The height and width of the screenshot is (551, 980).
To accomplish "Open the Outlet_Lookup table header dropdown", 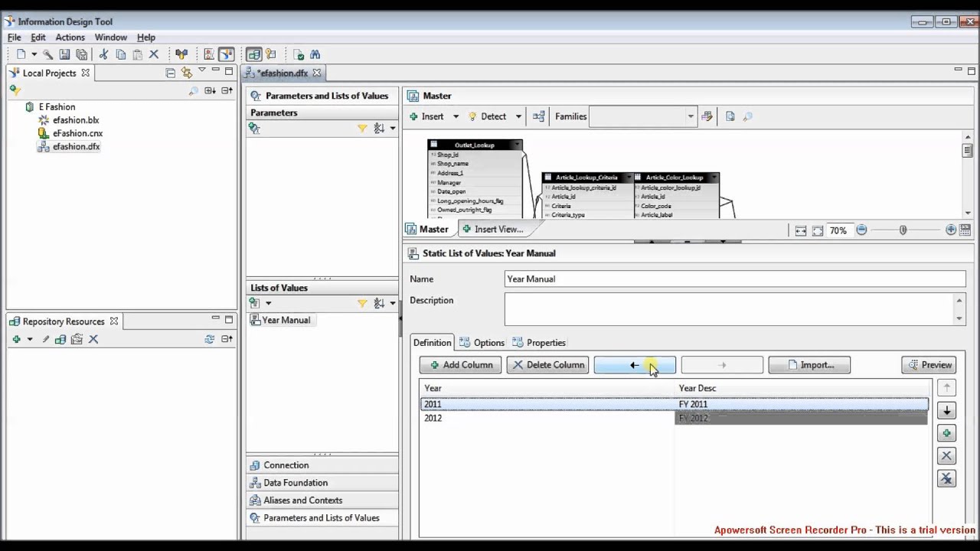I will pyautogui.click(x=518, y=145).
